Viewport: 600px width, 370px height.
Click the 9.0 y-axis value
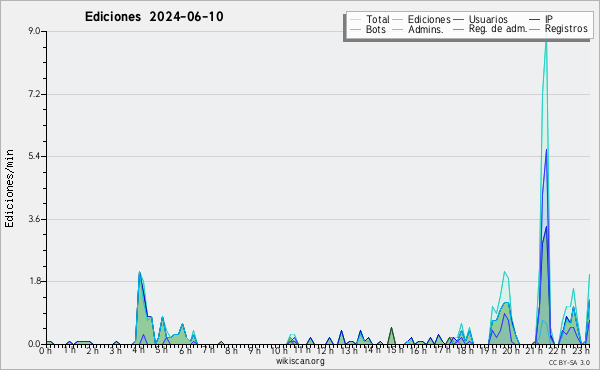[34, 31]
